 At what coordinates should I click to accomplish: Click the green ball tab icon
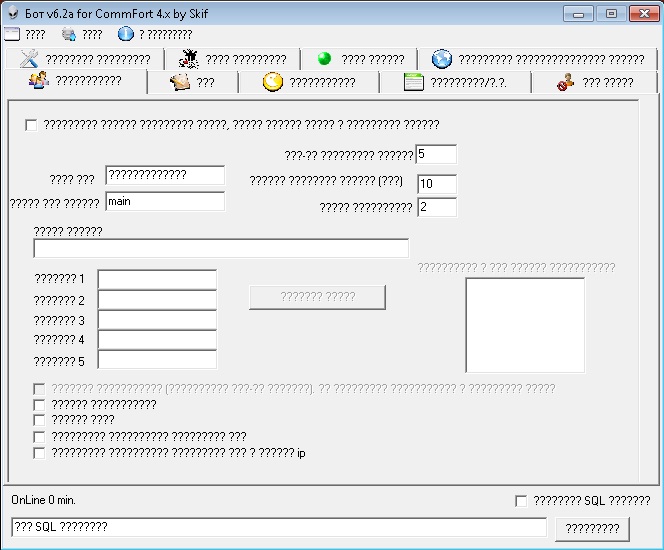(324, 59)
